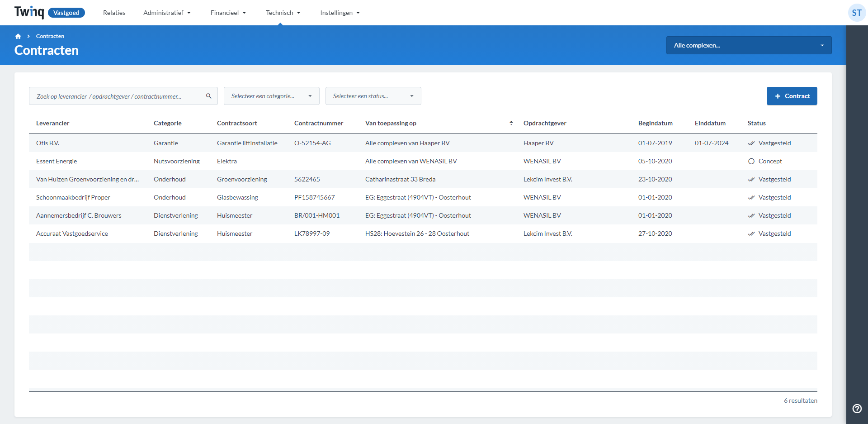Open the Technisch menu
The image size is (868, 424).
[283, 13]
